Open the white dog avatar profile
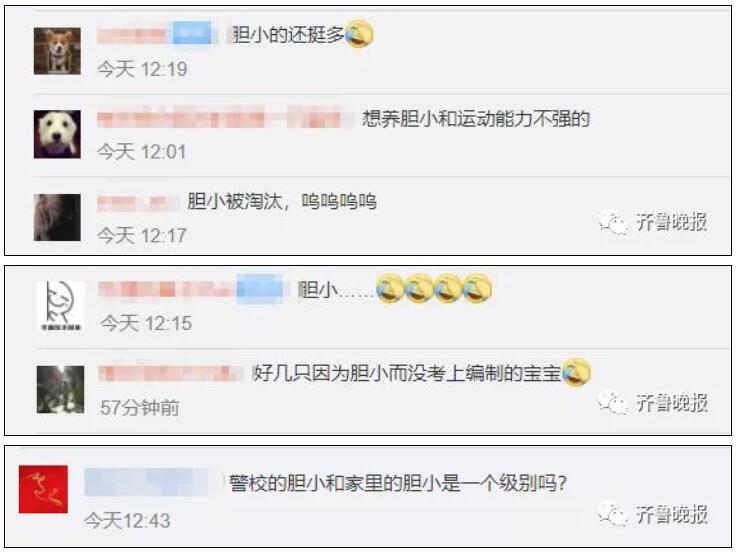This screenshot has height=553, width=737. [57, 134]
